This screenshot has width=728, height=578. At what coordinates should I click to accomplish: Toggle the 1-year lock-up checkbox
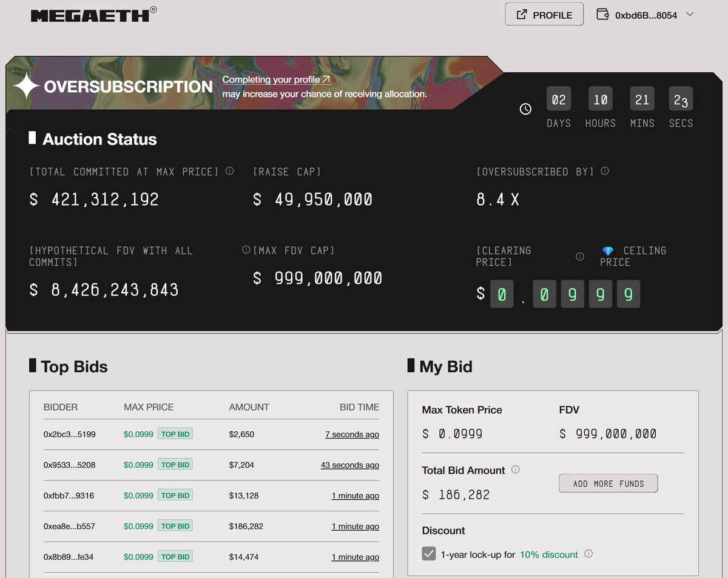click(429, 554)
